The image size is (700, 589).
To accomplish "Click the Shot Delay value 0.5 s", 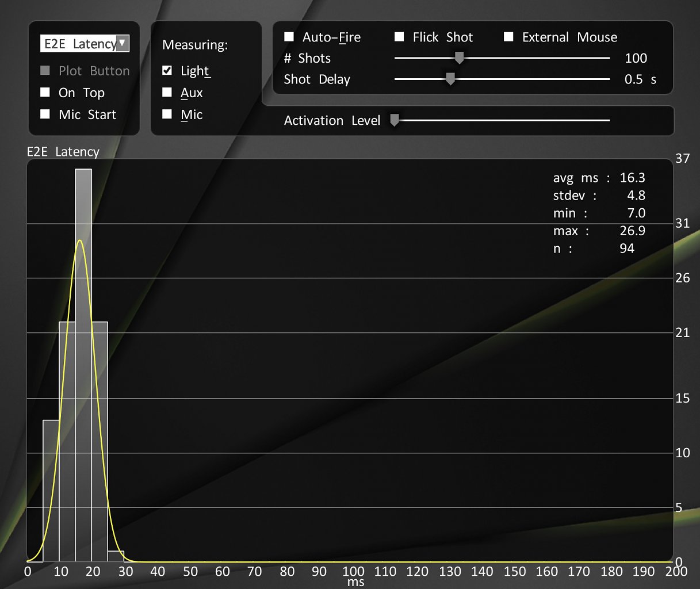I will pyautogui.click(x=640, y=79).
